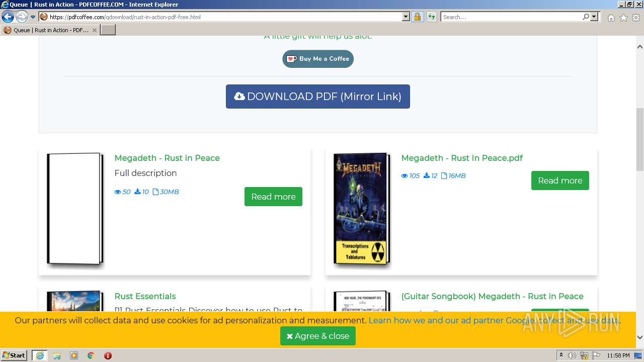
Task: Click the Guitar Songbook sheet music thumbnail
Action: click(362, 301)
